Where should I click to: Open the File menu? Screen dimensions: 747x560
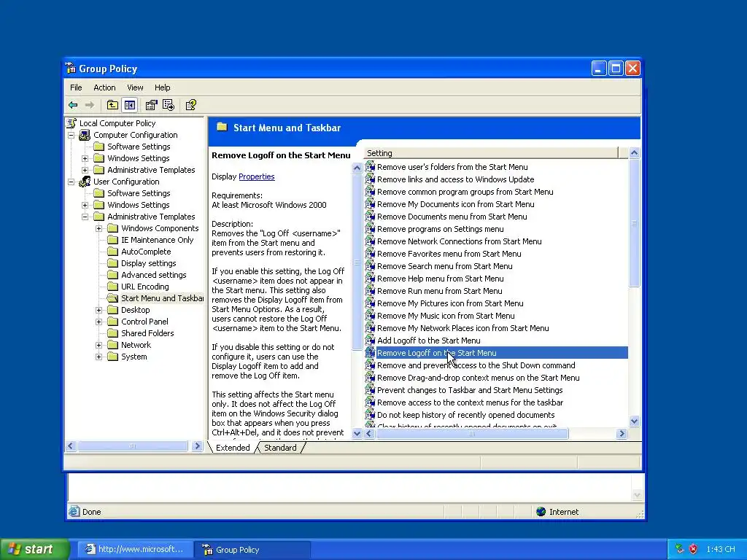pyautogui.click(x=76, y=87)
